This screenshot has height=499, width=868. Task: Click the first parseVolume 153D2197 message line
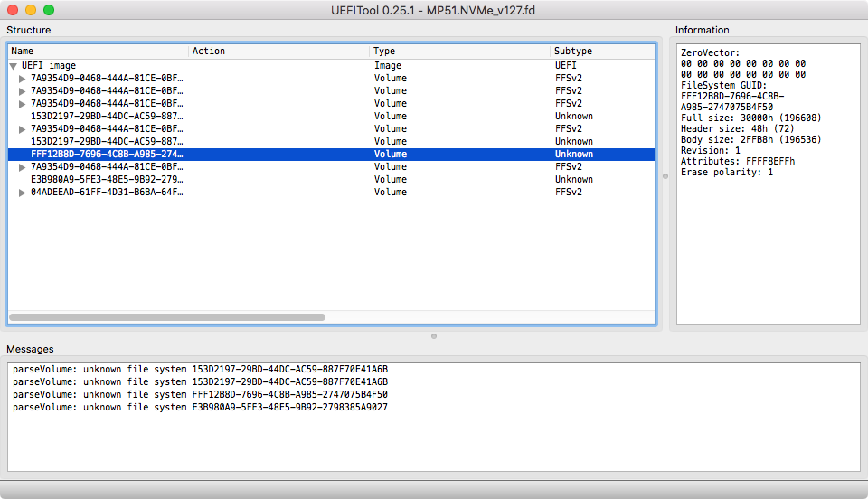point(201,369)
